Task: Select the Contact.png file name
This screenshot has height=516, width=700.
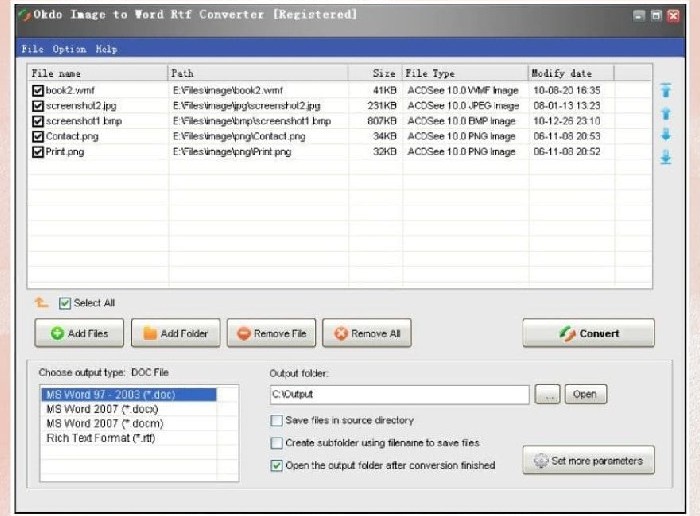Action: click(x=72, y=137)
